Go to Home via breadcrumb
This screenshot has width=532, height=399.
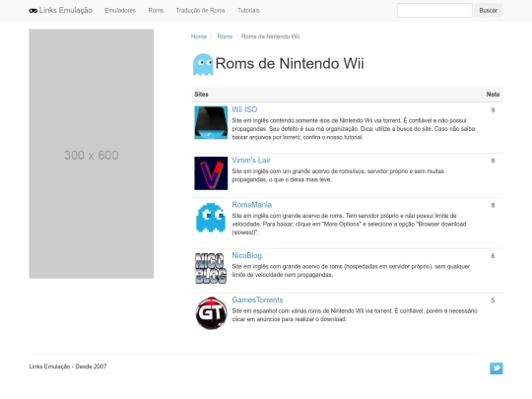(199, 36)
